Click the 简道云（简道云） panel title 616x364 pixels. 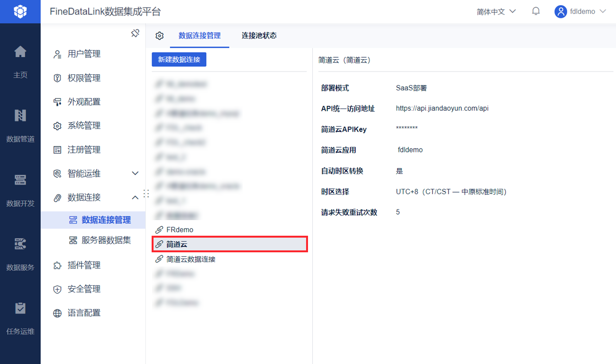(x=344, y=60)
